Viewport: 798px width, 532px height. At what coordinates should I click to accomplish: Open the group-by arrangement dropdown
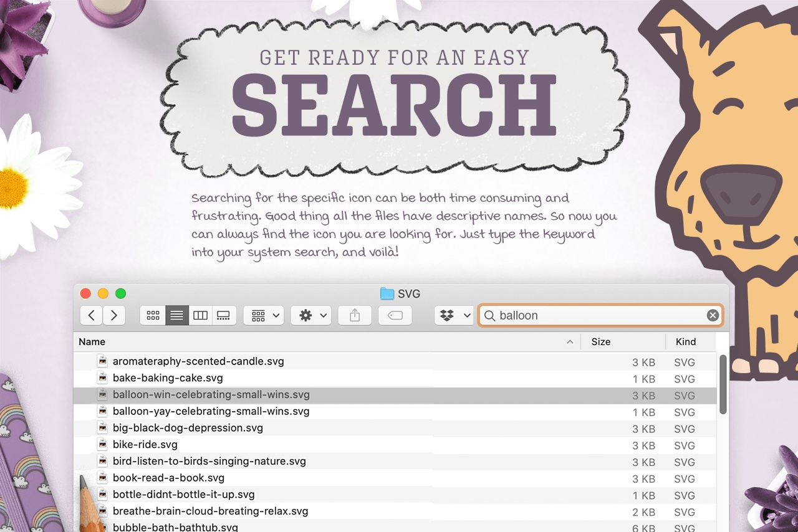point(264,316)
